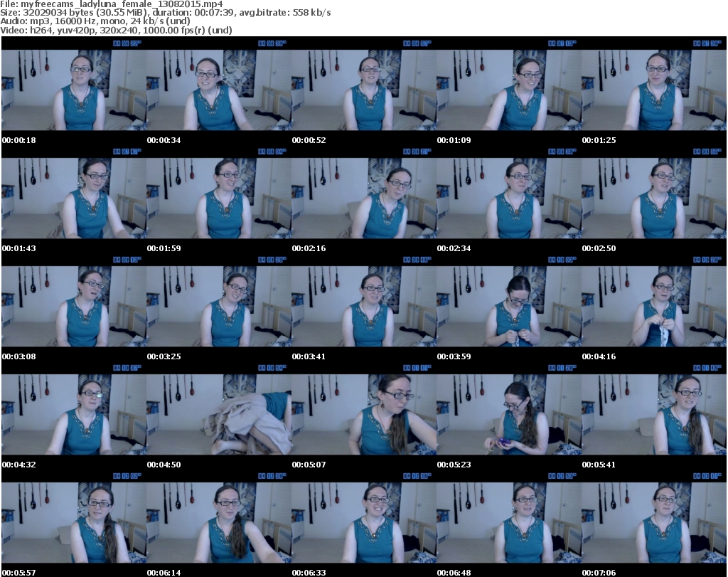Select the 00:03:08 timestamp text
Viewport: 728px width, 577px height.
tap(19, 356)
